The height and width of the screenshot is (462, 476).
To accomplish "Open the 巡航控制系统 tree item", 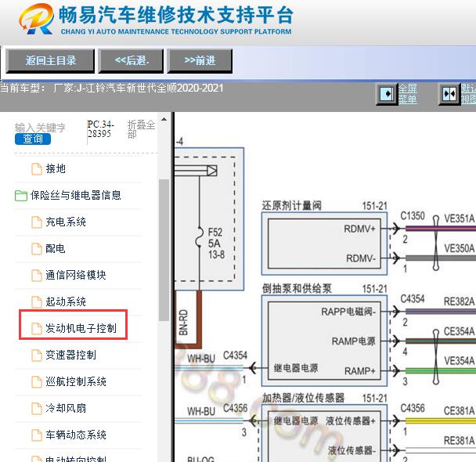I will (76, 381).
